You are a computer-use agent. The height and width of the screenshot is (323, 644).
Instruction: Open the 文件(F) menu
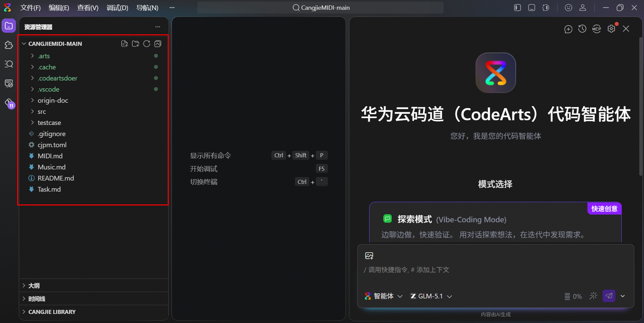tap(30, 8)
